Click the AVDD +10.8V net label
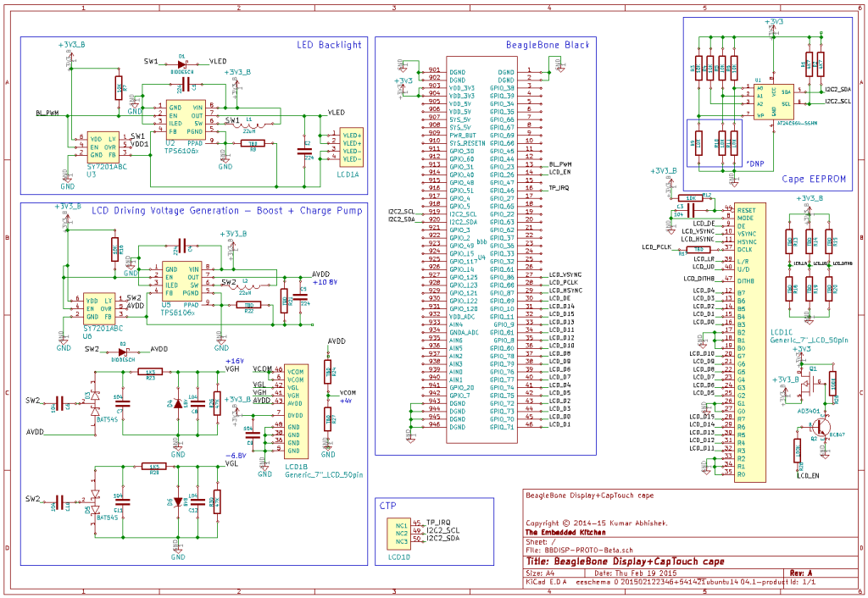This screenshot has width=868, height=598. click(323, 278)
